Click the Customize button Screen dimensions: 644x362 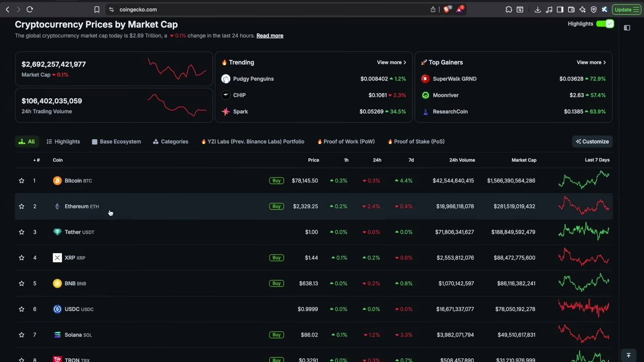(592, 142)
